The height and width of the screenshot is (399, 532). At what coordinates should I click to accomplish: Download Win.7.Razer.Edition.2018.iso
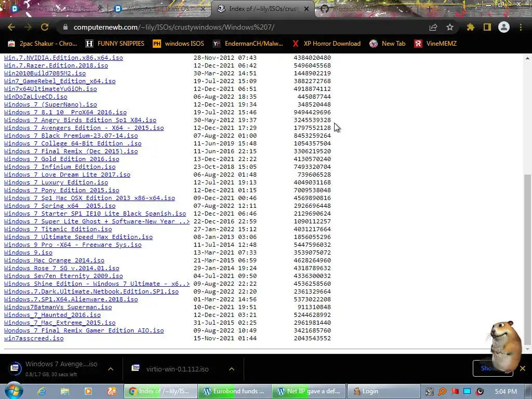pyautogui.click(x=56, y=65)
